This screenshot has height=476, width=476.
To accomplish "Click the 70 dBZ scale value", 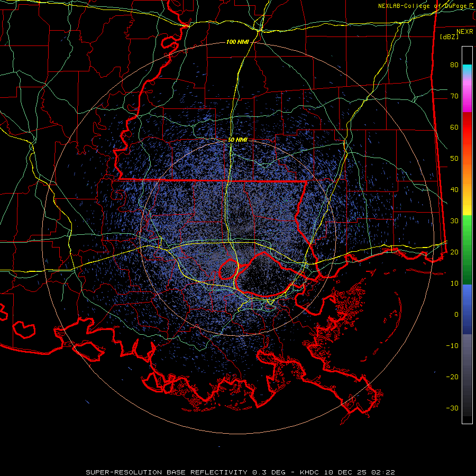I will tap(454, 96).
